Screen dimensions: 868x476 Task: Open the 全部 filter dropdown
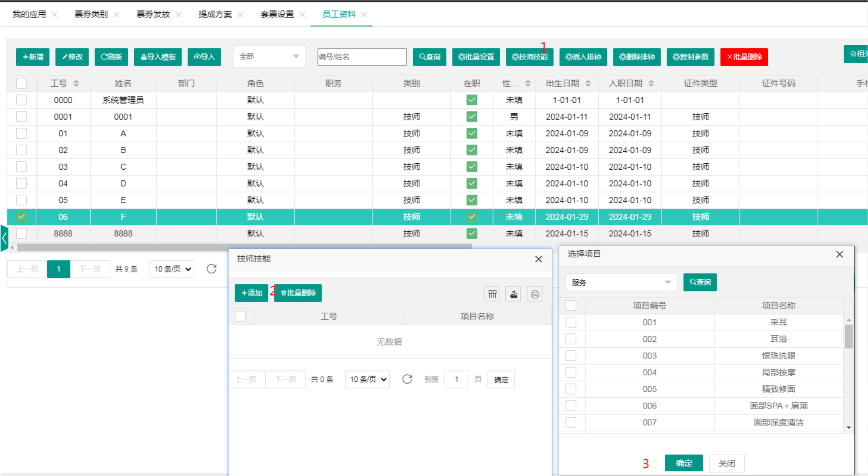(x=269, y=56)
